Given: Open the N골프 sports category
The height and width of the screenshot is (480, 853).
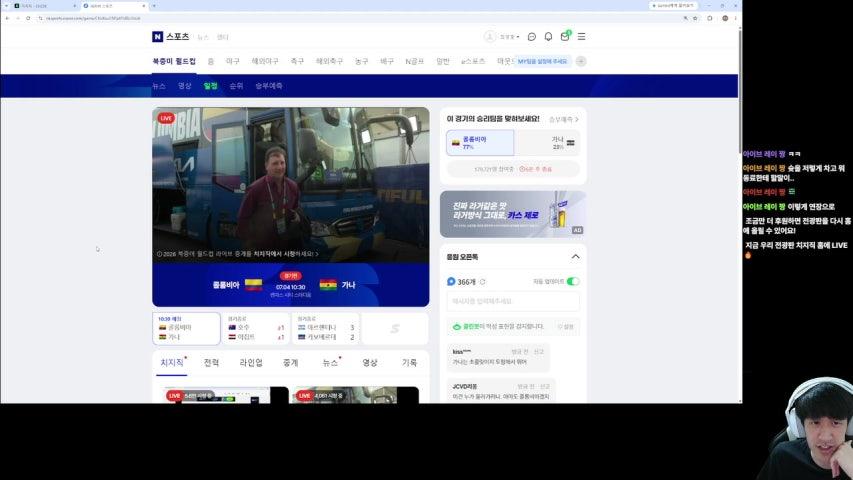Looking at the screenshot, I should point(415,61).
